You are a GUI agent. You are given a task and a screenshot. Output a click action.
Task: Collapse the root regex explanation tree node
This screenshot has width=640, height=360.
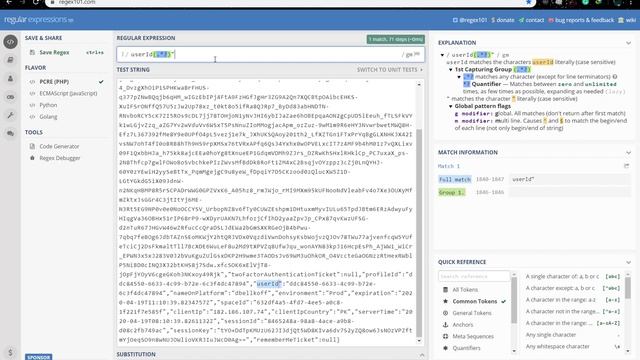pyautogui.click(x=442, y=55)
